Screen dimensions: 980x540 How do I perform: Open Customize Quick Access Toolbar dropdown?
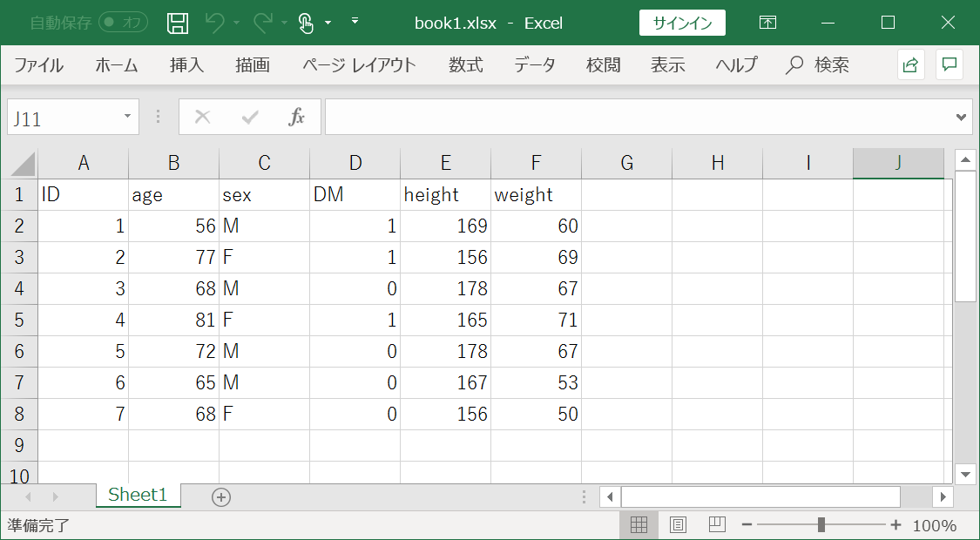[x=355, y=21]
